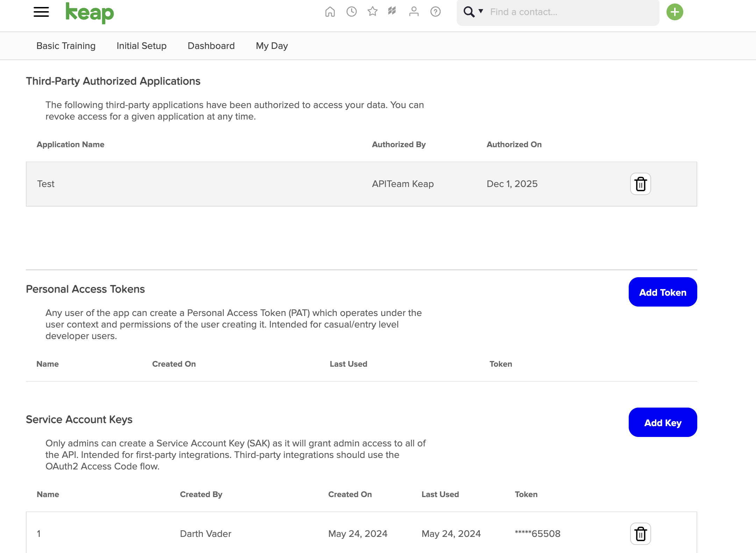Go to the home icon
Screen dimensions: 756x553
(x=330, y=12)
